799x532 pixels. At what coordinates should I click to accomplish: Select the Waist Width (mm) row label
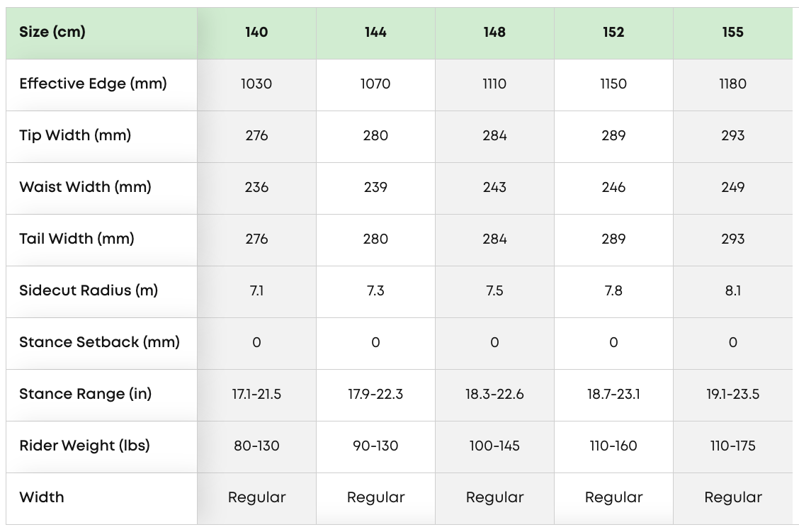pyautogui.click(x=85, y=188)
